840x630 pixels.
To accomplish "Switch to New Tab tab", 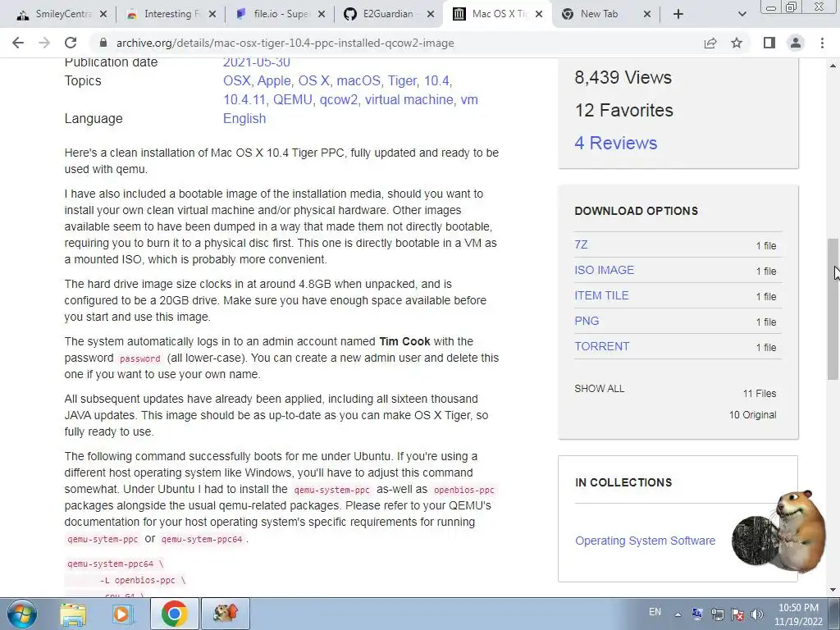I will tap(599, 15).
